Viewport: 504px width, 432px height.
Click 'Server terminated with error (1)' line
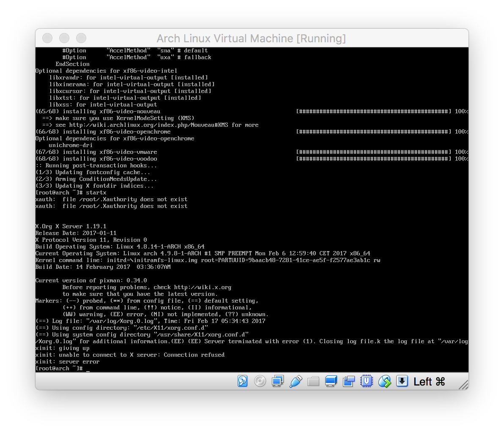252,342
